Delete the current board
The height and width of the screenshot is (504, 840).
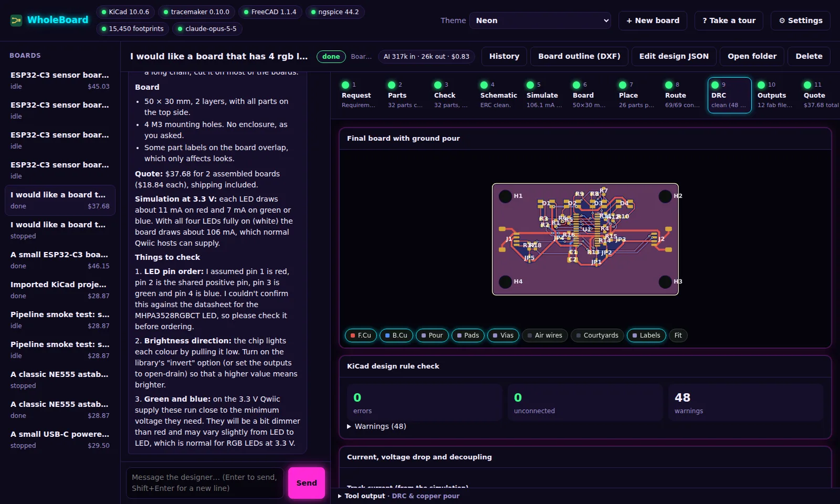(808, 56)
